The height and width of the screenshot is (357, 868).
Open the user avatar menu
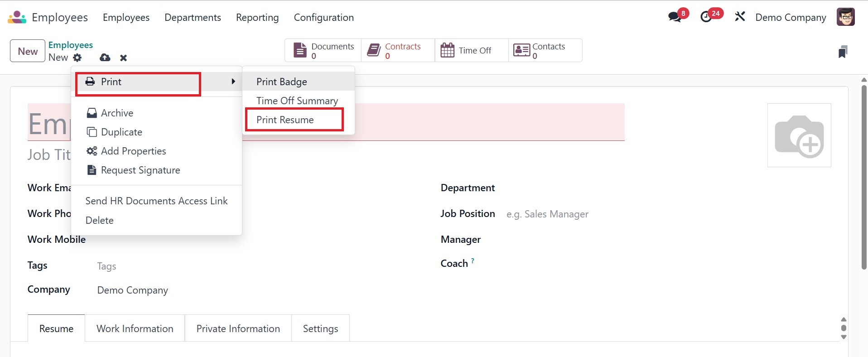tap(845, 17)
